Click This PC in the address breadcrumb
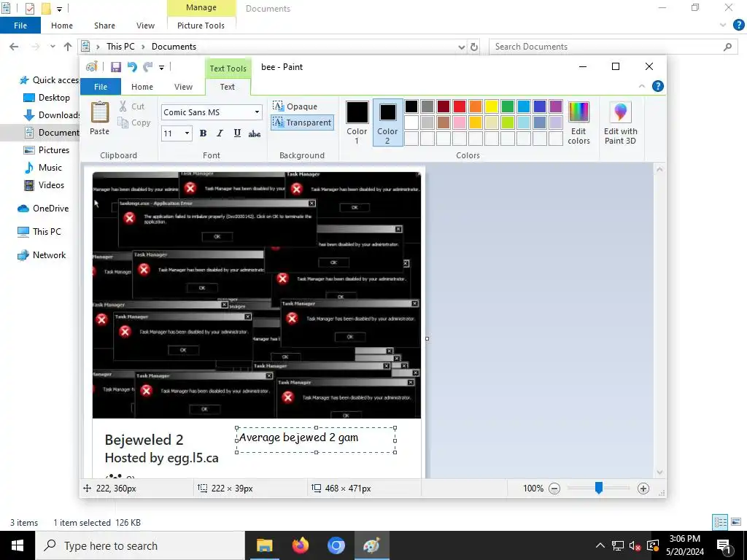The width and height of the screenshot is (747, 560). tap(120, 47)
